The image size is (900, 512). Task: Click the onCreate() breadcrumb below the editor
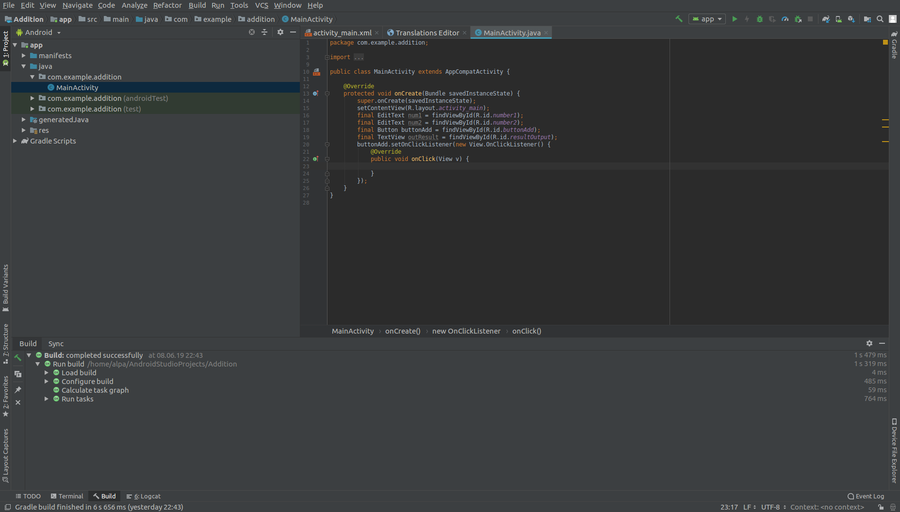pos(403,331)
